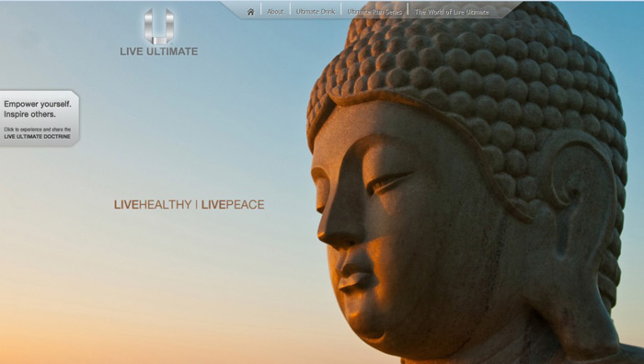
Task: Click the Inspire others line
Action: 29,114
